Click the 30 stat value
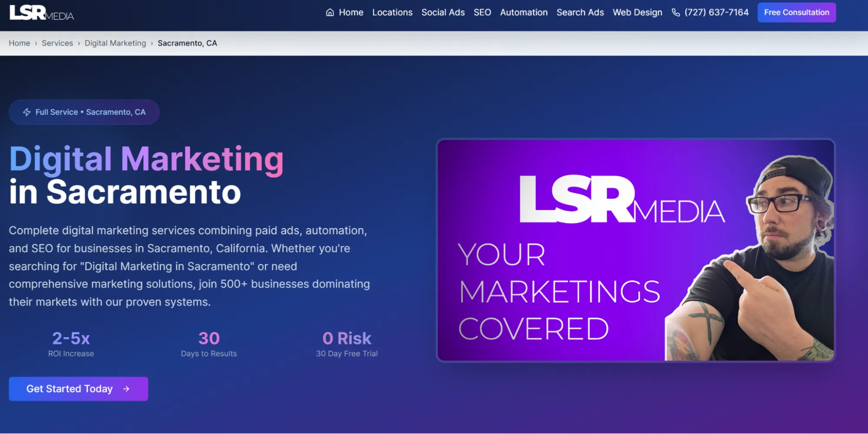The height and width of the screenshot is (434, 868). 209,338
